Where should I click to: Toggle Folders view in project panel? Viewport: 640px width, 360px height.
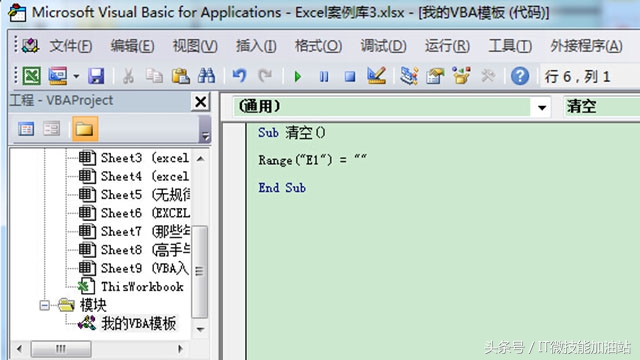click(85, 129)
